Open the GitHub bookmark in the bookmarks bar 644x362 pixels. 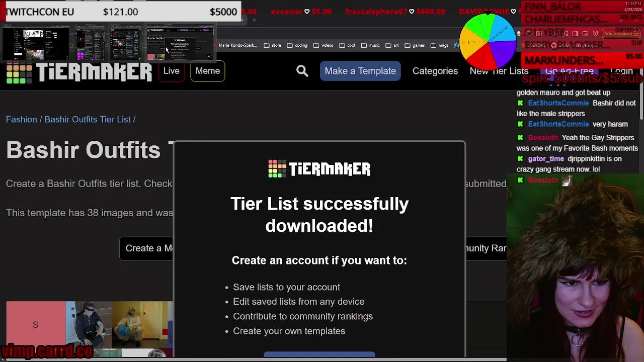[574, 45]
